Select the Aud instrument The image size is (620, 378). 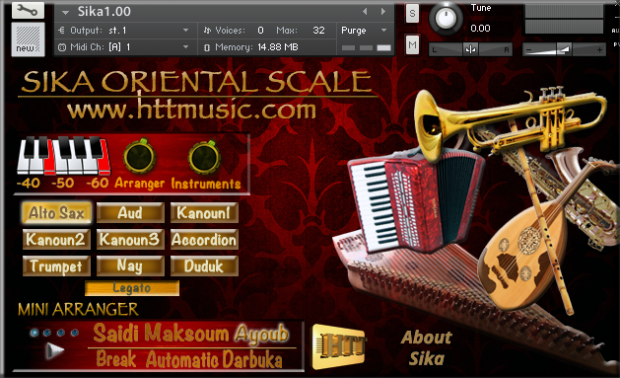[130, 213]
